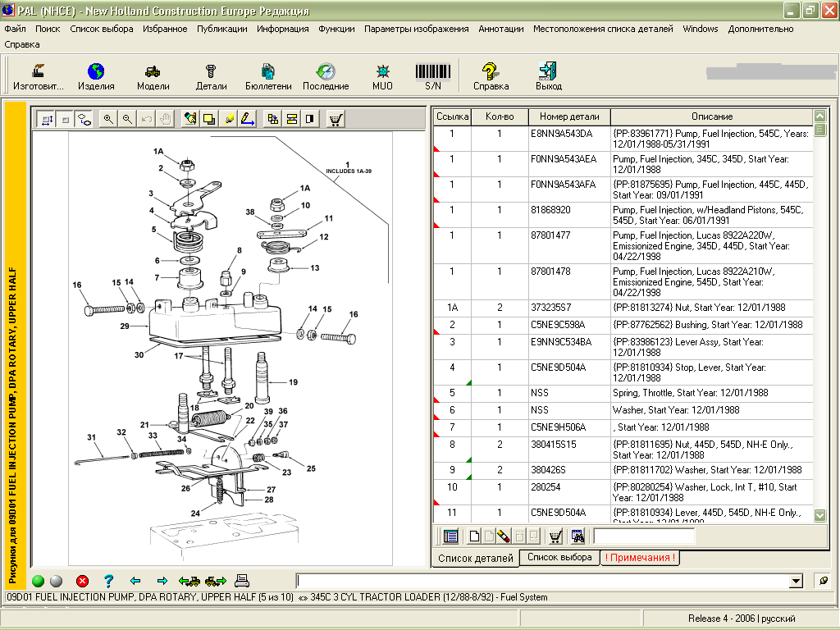Viewport: 840px width, 630px height.
Task: Open Справка help toolbar button
Action: point(491,76)
